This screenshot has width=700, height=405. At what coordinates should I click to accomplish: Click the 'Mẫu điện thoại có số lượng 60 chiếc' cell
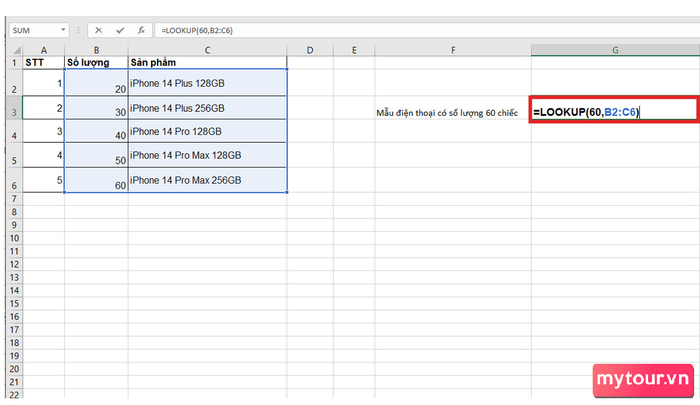coord(453,108)
